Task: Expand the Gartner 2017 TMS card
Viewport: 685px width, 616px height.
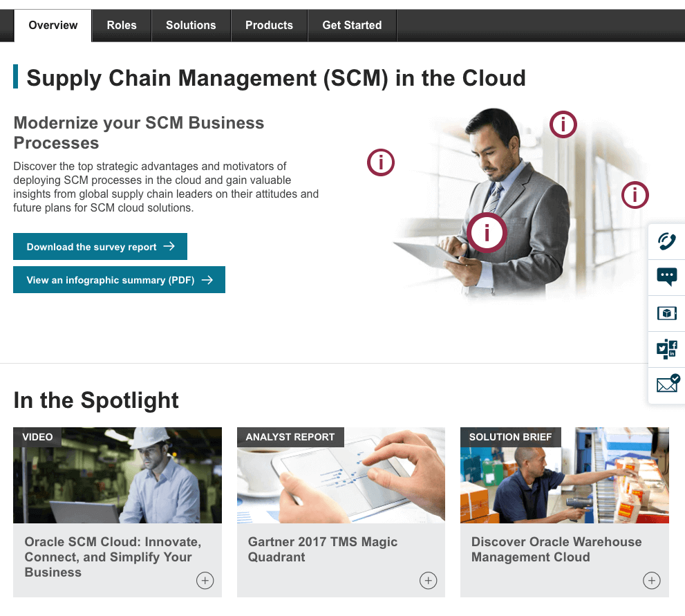Action: pos(428,581)
